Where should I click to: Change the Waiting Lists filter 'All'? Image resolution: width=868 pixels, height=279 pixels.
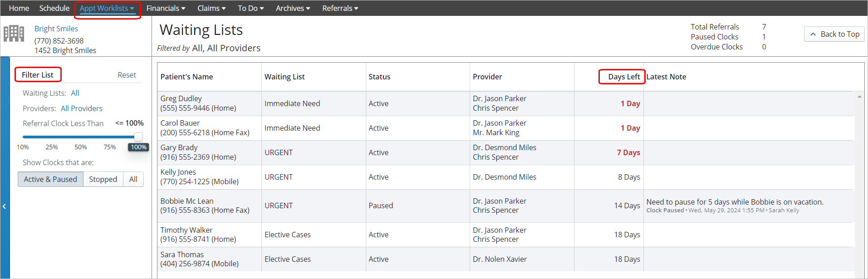pos(75,93)
